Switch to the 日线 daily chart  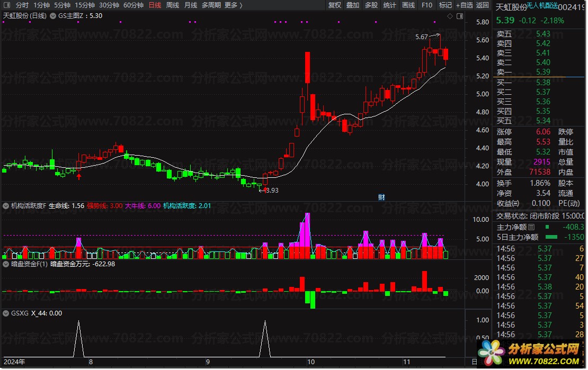click(x=155, y=5)
